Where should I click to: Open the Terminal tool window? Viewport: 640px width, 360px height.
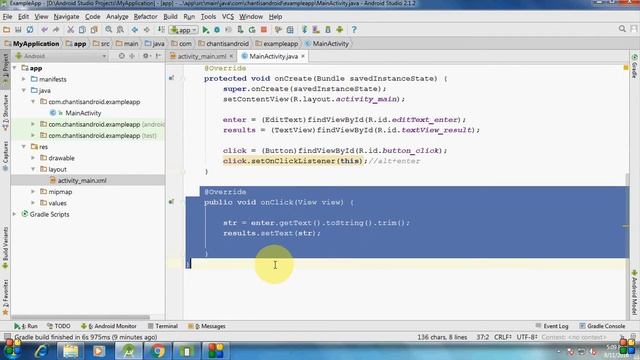[x=163, y=326]
